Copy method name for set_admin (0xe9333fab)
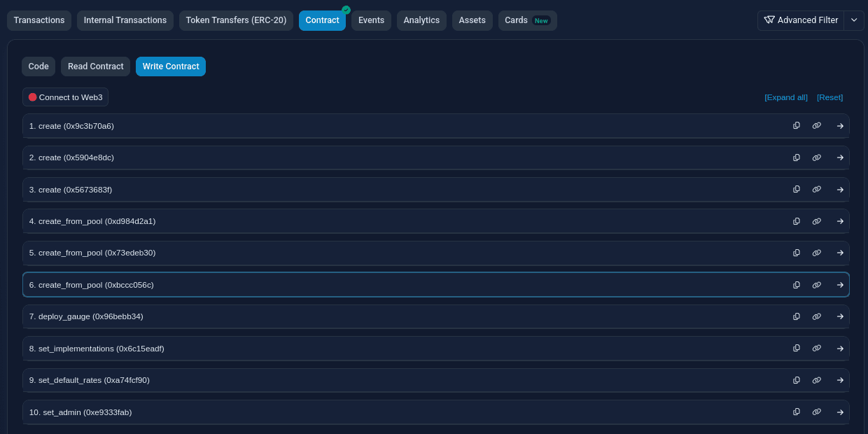 tap(797, 412)
